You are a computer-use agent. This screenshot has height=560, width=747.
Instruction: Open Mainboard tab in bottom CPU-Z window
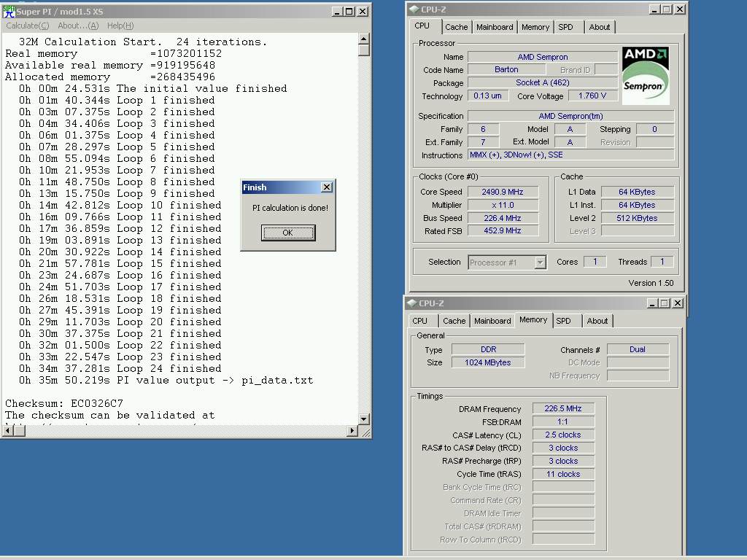point(492,321)
